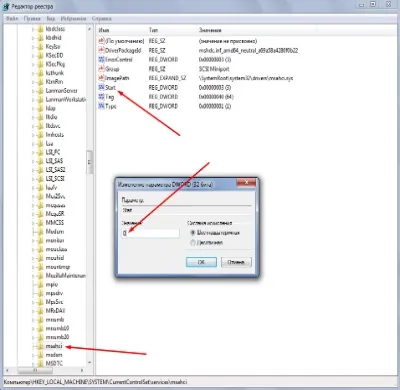This screenshot has height=390, width=400.
Task: Click the DriverPackageId string value icon
Action: tap(101, 50)
